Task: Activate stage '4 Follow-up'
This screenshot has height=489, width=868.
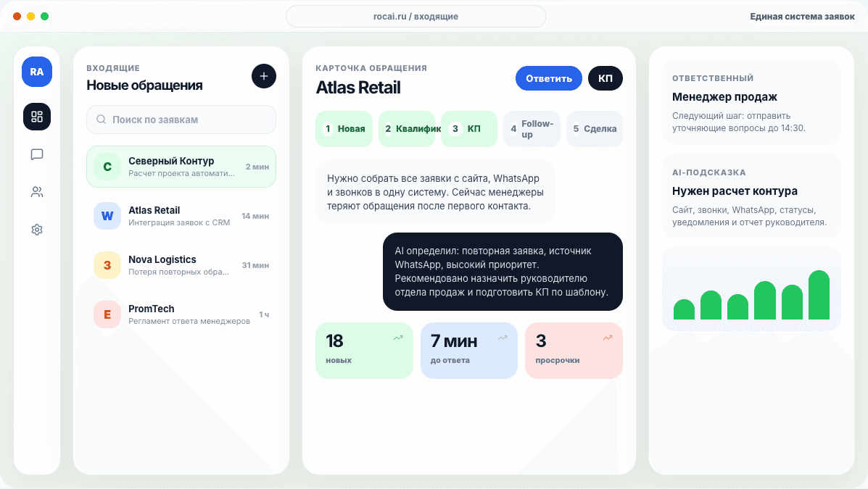Action: [532, 128]
